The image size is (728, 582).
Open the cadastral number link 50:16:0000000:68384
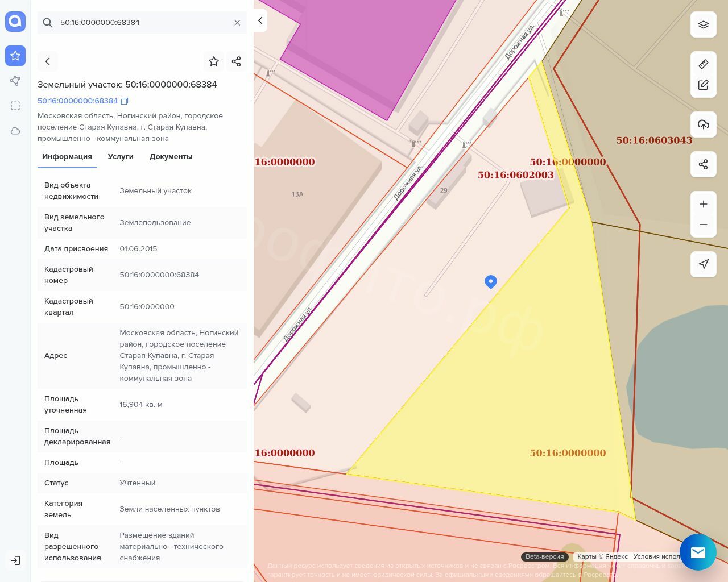click(77, 101)
